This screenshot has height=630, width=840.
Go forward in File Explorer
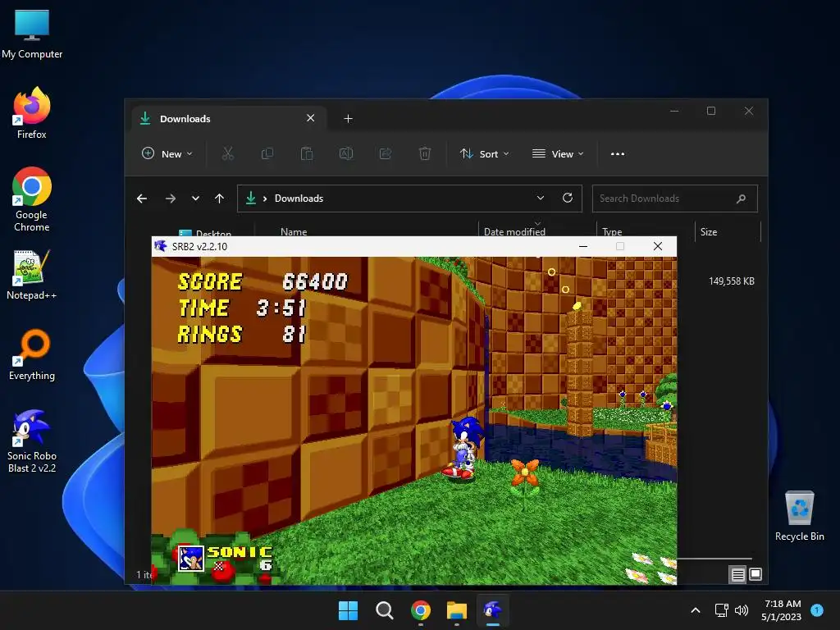tap(171, 199)
